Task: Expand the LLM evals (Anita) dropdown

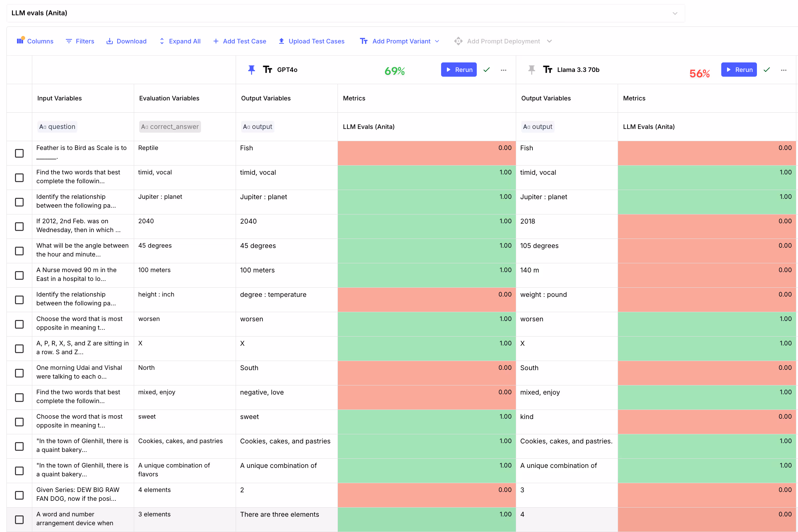Action: point(675,13)
